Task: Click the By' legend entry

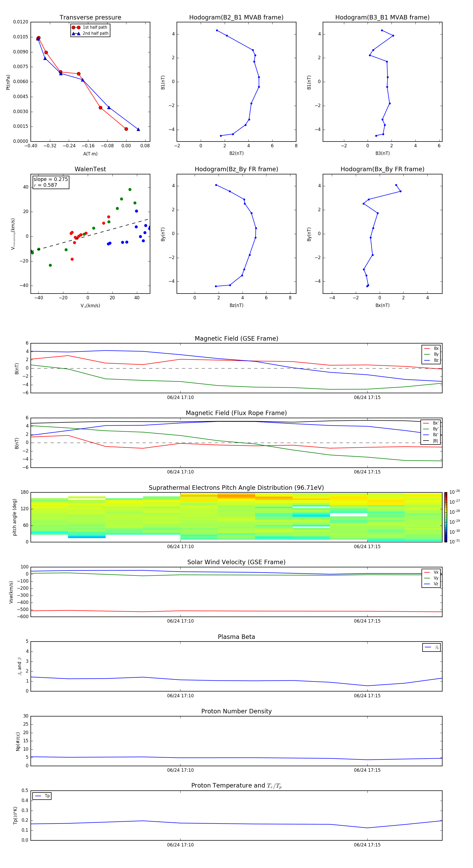Action: coord(431,429)
